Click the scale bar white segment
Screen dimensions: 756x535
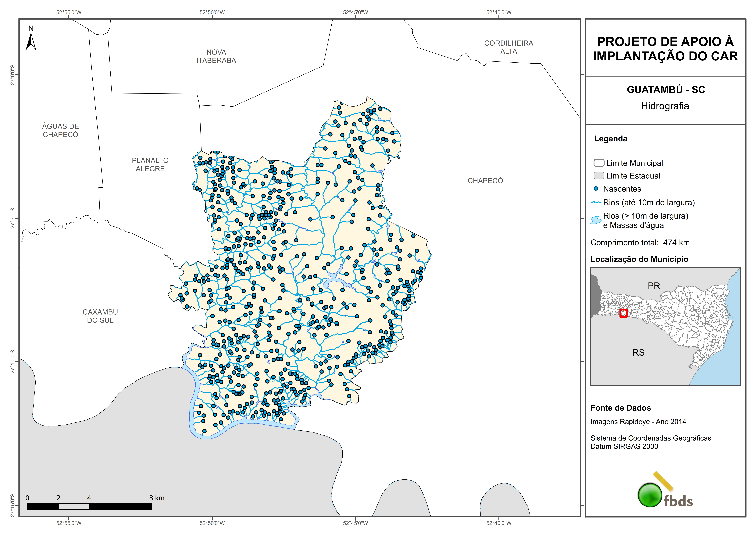click(74, 507)
